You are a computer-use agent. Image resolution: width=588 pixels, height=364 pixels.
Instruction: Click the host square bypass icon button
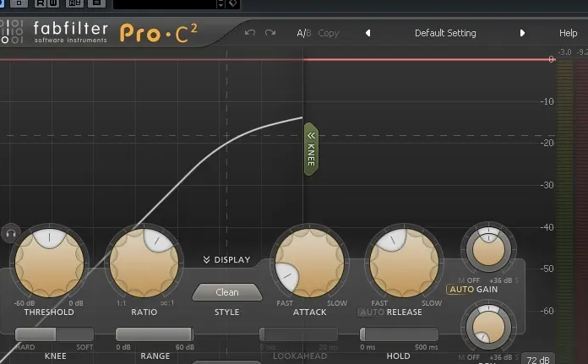tap(19, 3)
